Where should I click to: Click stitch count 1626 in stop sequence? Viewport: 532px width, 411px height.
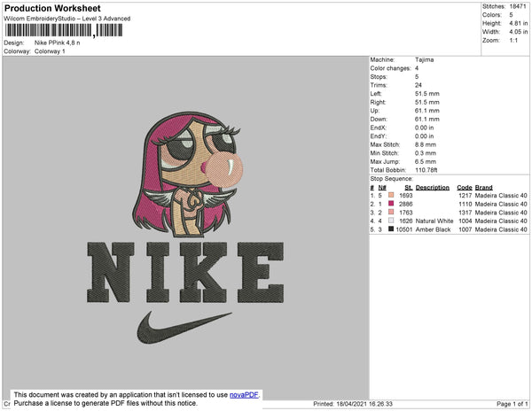pos(406,221)
